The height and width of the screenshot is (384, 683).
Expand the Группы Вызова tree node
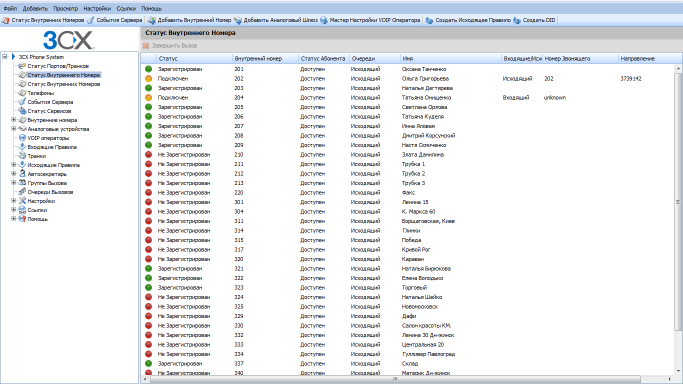point(14,183)
